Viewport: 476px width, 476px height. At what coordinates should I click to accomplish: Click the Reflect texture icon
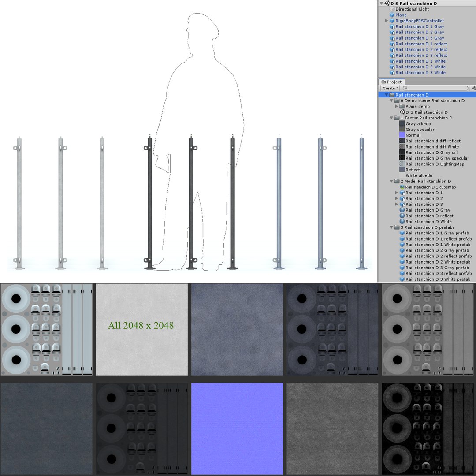tap(402, 170)
